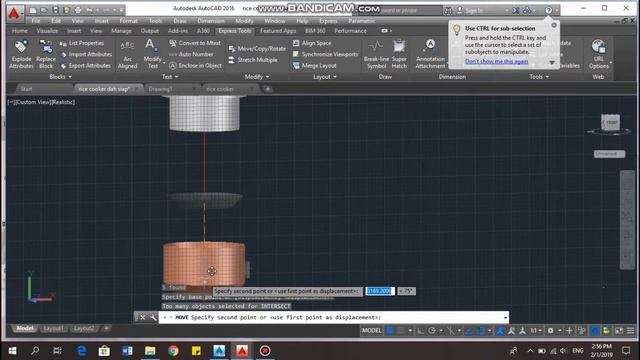640x360 pixels.
Task: Click the viewport label Custom View Realistic
Action: [x=41, y=102]
